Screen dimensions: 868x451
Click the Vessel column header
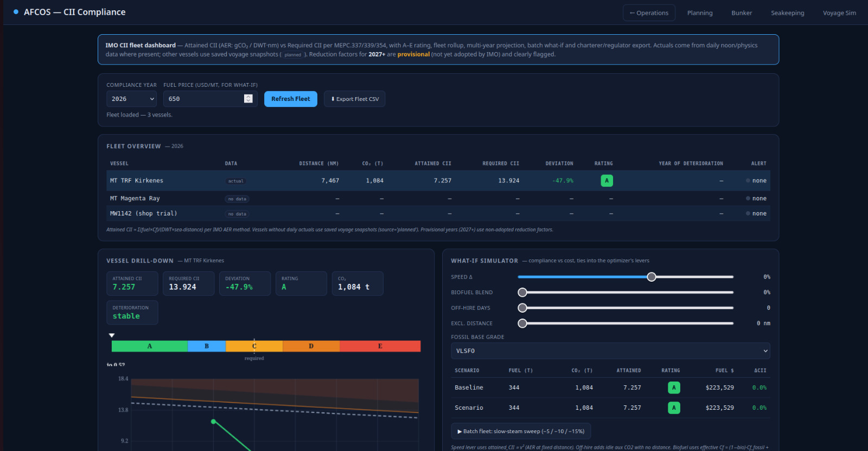pyautogui.click(x=119, y=163)
